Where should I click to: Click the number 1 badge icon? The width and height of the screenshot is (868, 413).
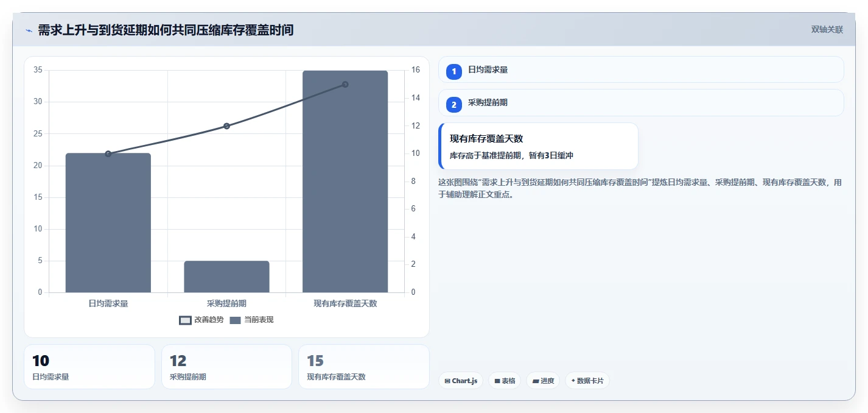click(454, 71)
